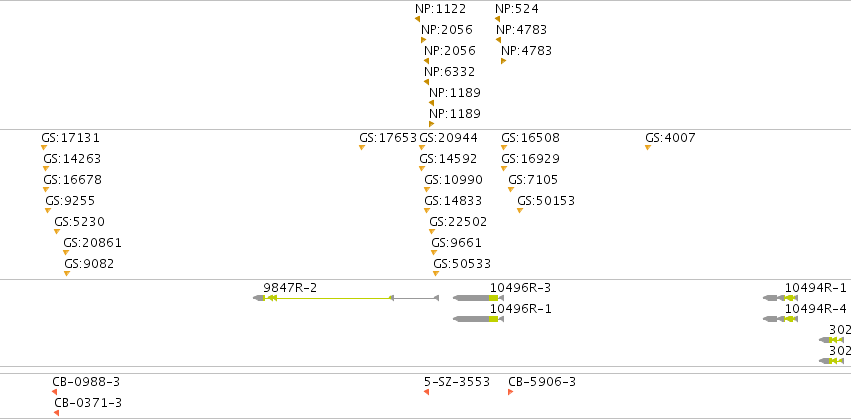The height and width of the screenshot is (419, 851).
Task: Select the 9847R-2 transcript's long intron line
Action: (333, 298)
